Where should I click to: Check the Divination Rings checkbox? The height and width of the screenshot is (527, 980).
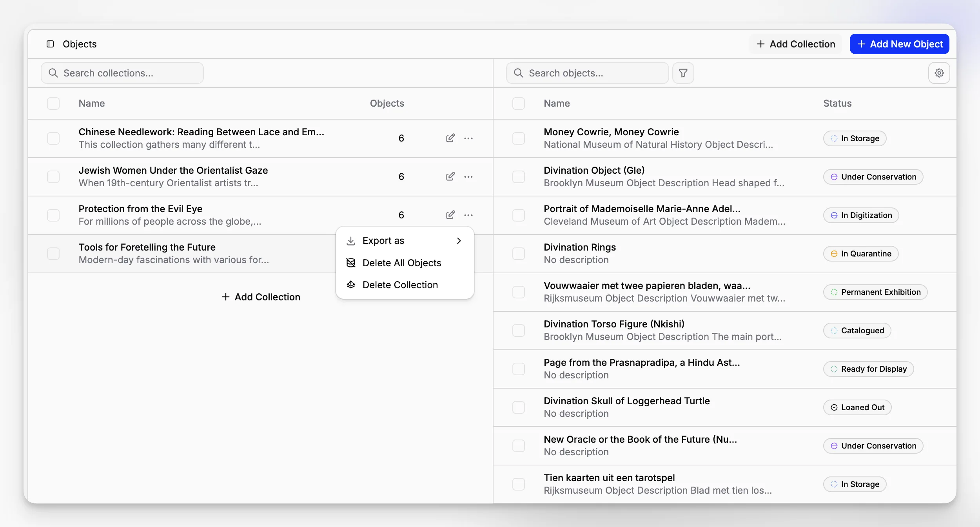[x=519, y=254]
